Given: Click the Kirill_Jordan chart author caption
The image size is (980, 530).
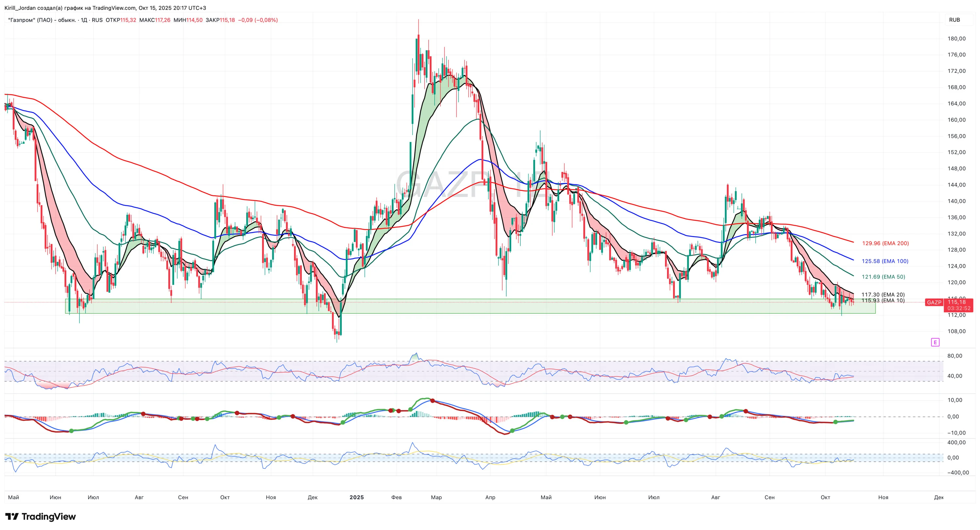Looking at the screenshot, I should 105,8.
